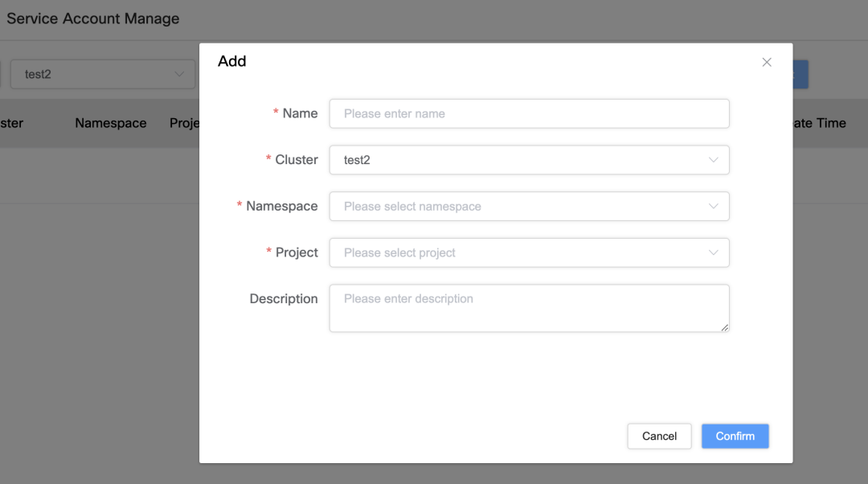The width and height of the screenshot is (868, 484).
Task: Close the Add dialog with X icon
Action: pos(767,62)
